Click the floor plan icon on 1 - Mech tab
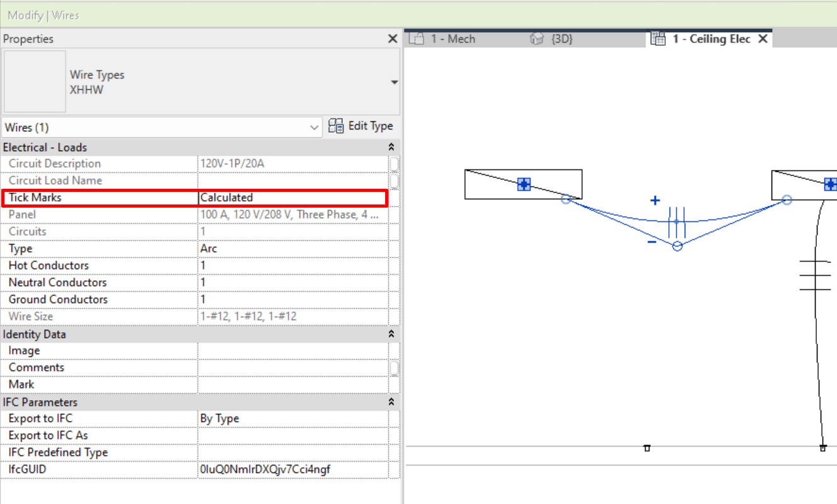 417,39
